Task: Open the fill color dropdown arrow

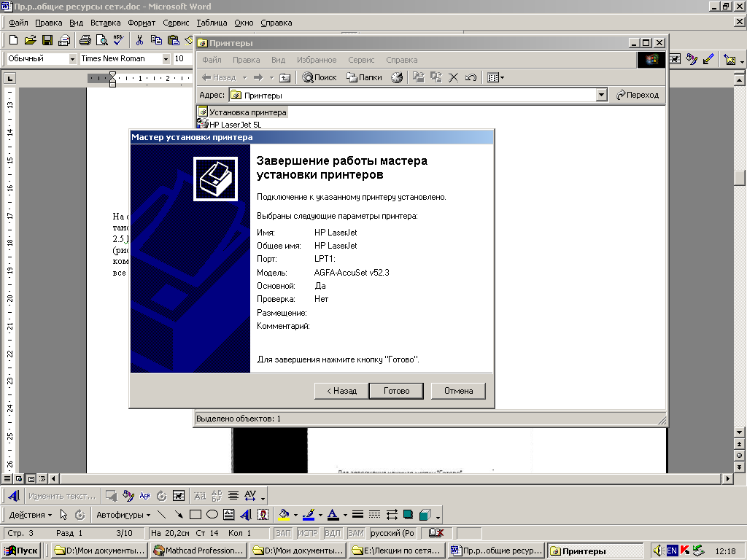Action: [295, 515]
